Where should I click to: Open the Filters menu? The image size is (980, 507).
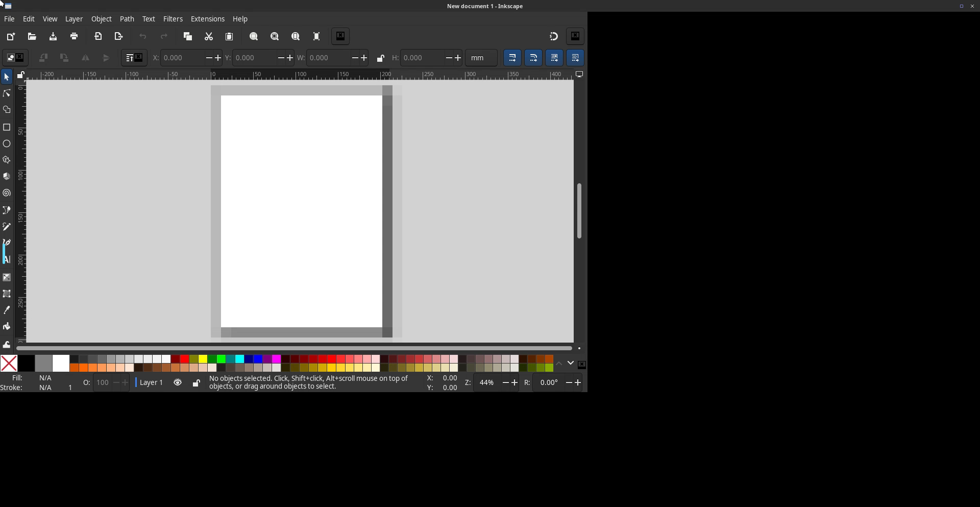point(173,19)
